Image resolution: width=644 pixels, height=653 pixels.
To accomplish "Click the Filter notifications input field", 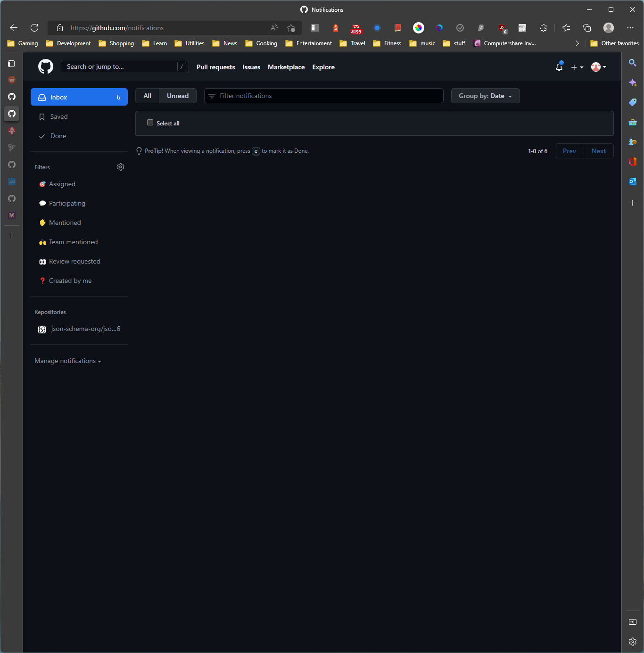I will pos(323,96).
